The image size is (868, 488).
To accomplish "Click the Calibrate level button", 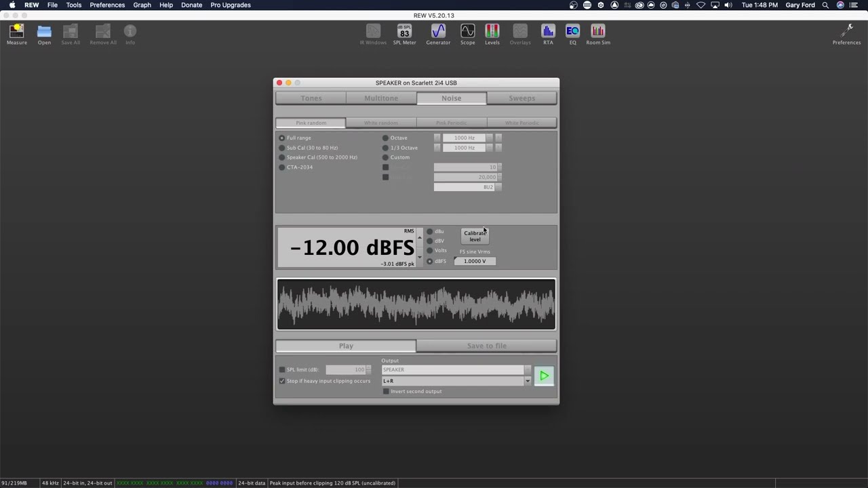I will [475, 236].
